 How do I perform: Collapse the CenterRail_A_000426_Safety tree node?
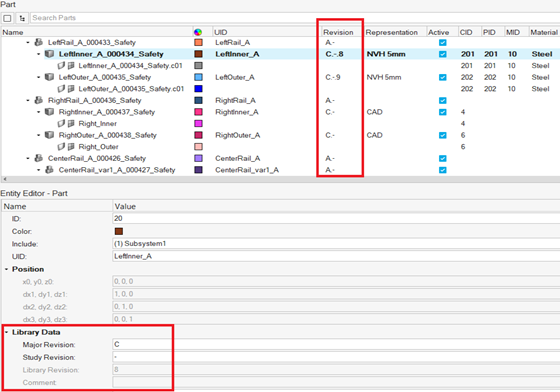pos(28,158)
